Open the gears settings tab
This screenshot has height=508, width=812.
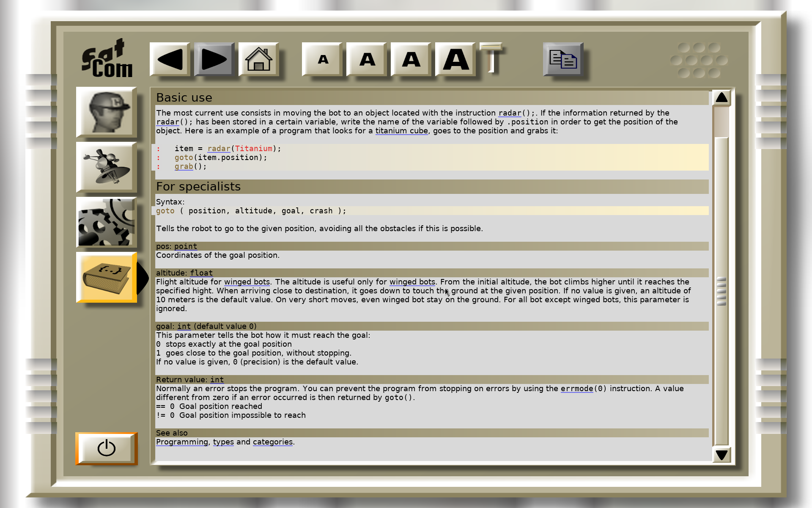(107, 222)
